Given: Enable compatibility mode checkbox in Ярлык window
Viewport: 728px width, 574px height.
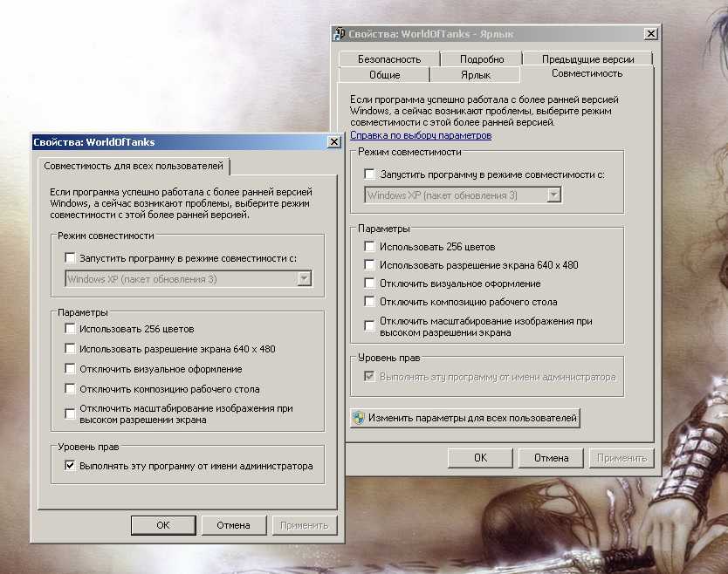Looking at the screenshot, I should point(369,174).
